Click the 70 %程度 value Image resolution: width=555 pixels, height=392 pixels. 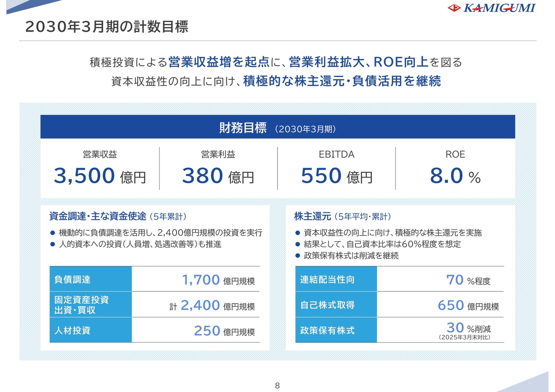tap(468, 280)
